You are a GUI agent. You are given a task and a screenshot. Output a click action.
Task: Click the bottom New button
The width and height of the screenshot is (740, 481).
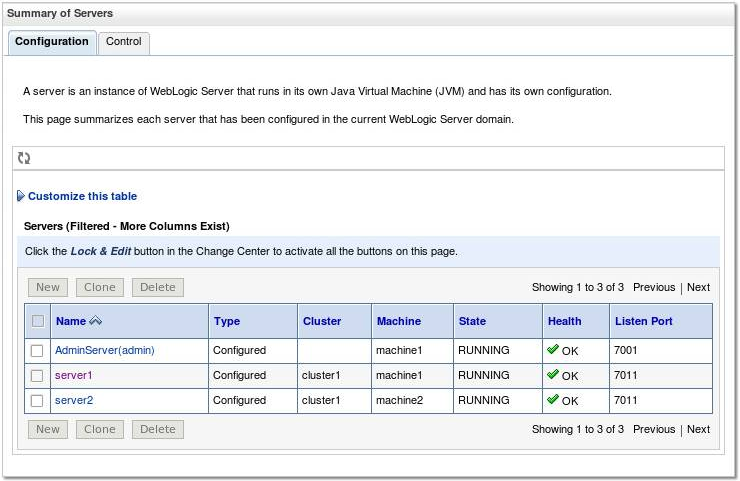[48, 429]
